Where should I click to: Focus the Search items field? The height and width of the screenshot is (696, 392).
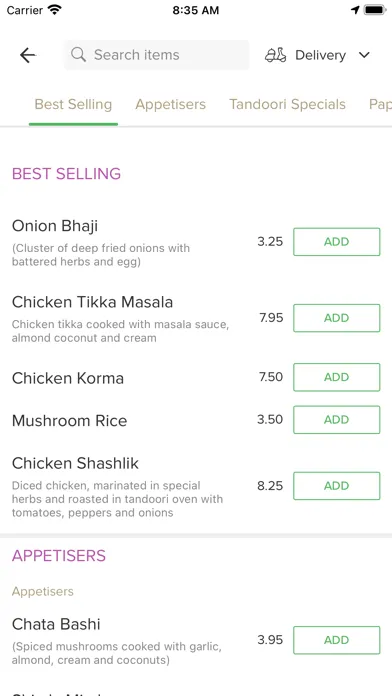156,55
